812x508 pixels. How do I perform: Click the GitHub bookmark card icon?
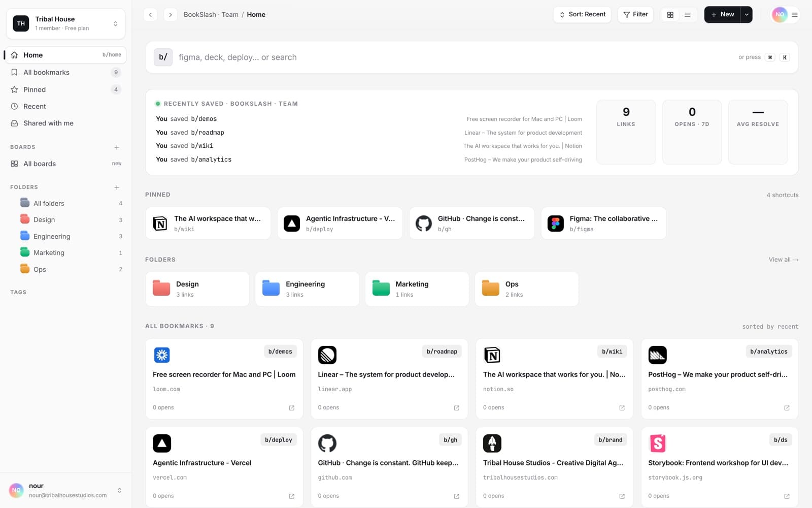tap(327, 443)
